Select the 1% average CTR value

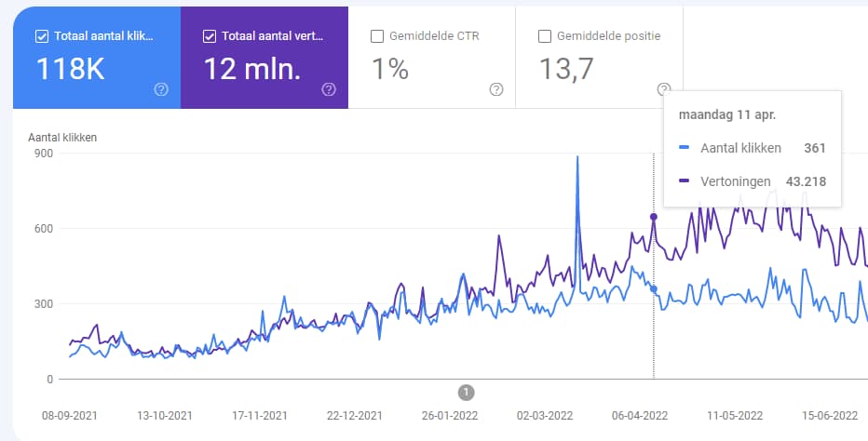coord(390,69)
